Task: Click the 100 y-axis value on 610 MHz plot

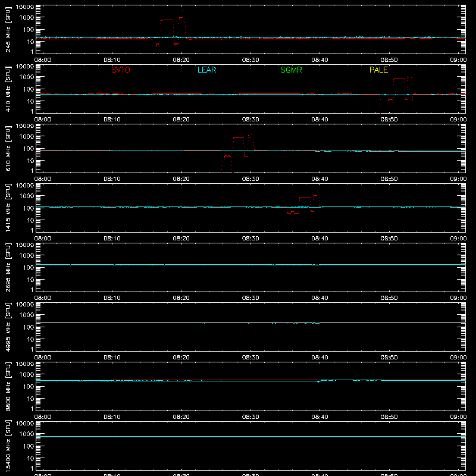Action: [29, 149]
